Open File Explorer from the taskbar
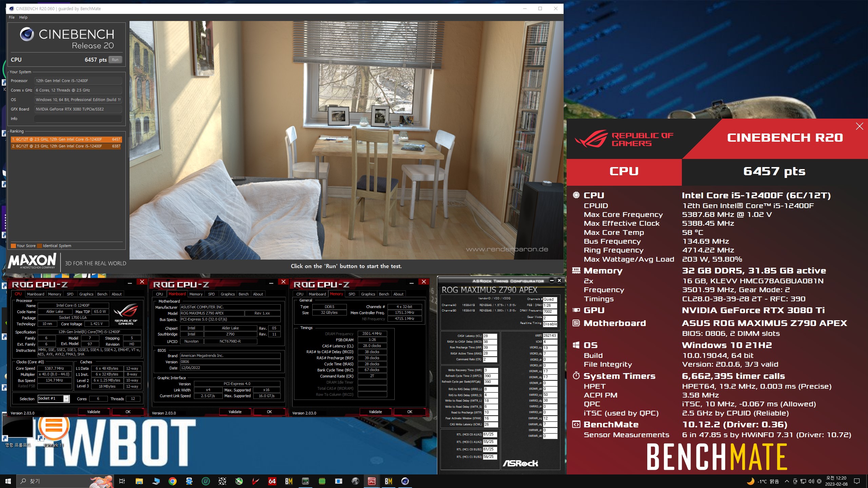The width and height of the screenshot is (868, 488). click(139, 481)
